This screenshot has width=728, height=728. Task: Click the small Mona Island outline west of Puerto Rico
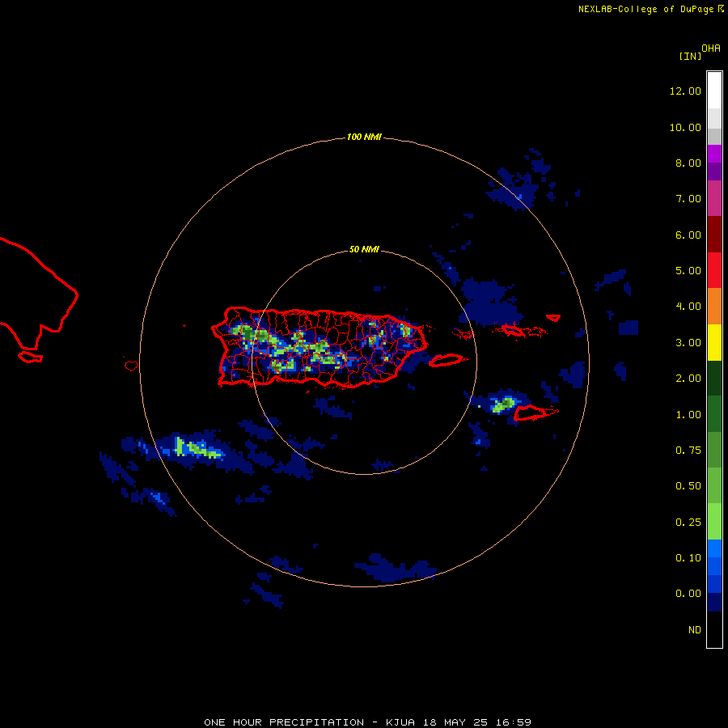pyautogui.click(x=131, y=366)
